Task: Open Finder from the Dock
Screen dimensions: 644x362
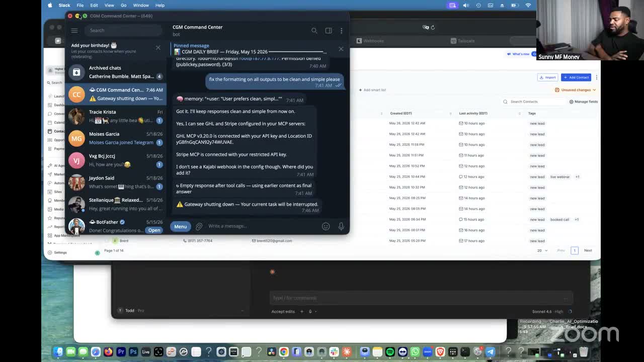Action: [x=58, y=352]
